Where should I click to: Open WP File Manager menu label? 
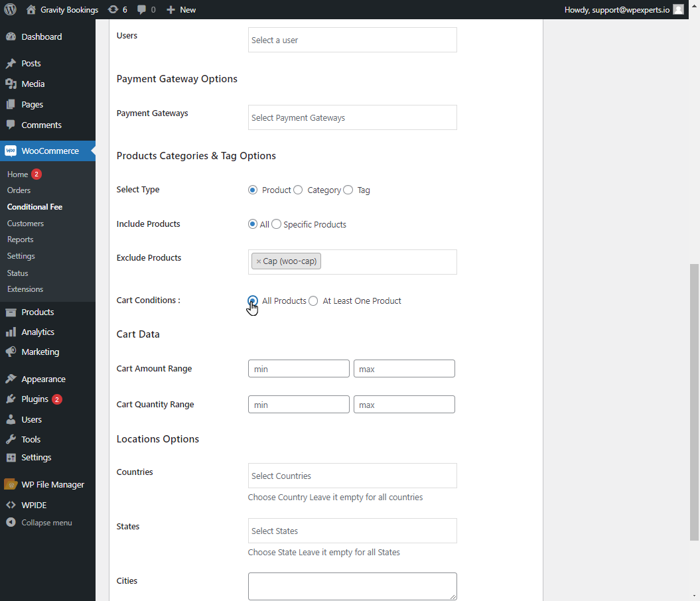[x=52, y=484]
